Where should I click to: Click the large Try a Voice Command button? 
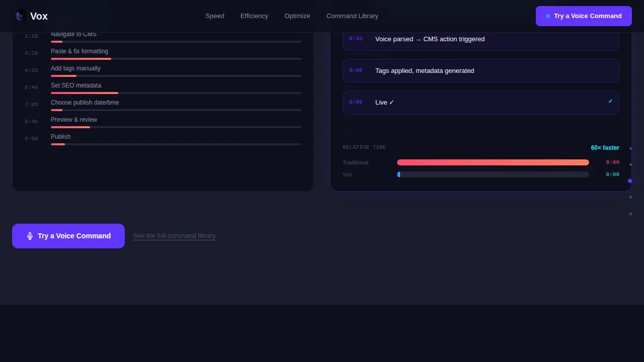pyautogui.click(x=68, y=236)
